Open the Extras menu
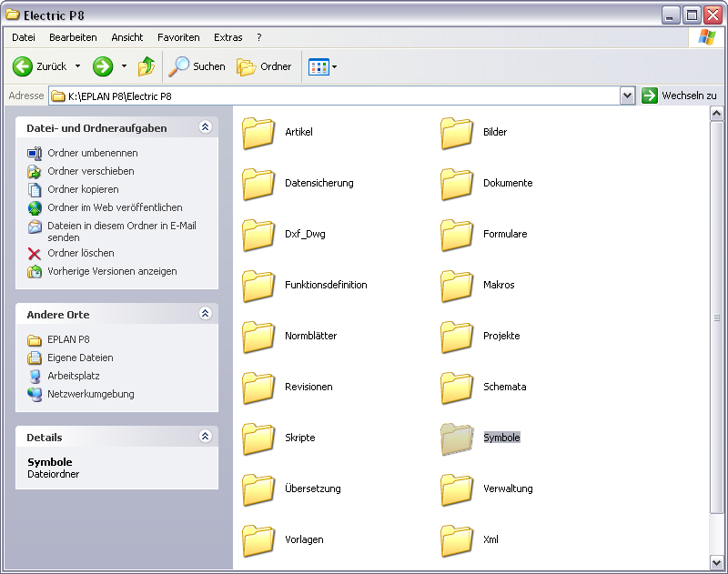The height and width of the screenshot is (574, 728). 228,37
